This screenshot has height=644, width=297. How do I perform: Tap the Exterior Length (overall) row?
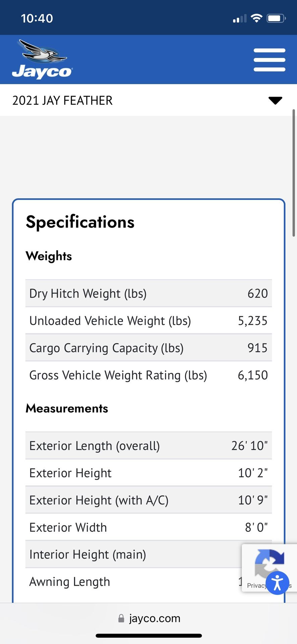tap(148, 446)
